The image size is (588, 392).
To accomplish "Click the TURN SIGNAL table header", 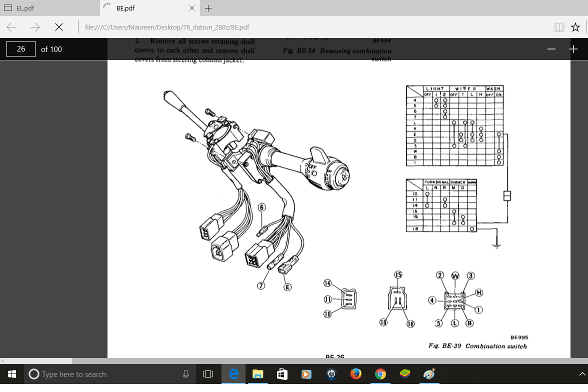I will 436,182.
